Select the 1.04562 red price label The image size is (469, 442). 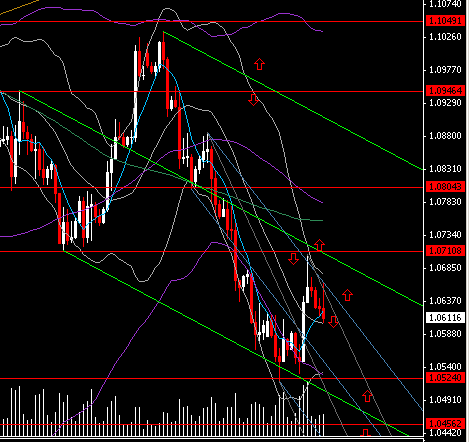pos(445,424)
